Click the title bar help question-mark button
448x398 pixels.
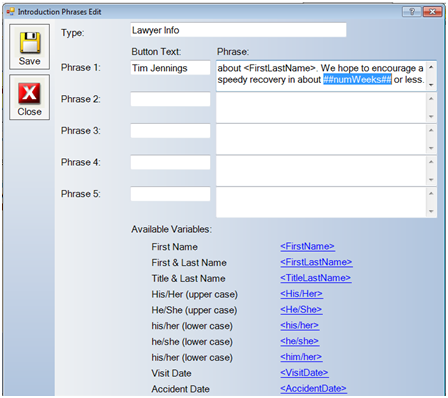tap(412, 12)
